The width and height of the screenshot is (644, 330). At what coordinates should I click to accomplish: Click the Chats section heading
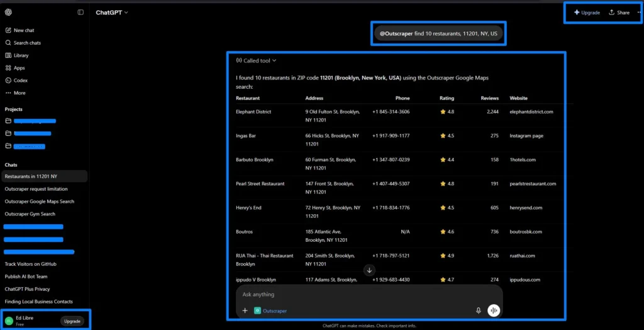click(11, 165)
